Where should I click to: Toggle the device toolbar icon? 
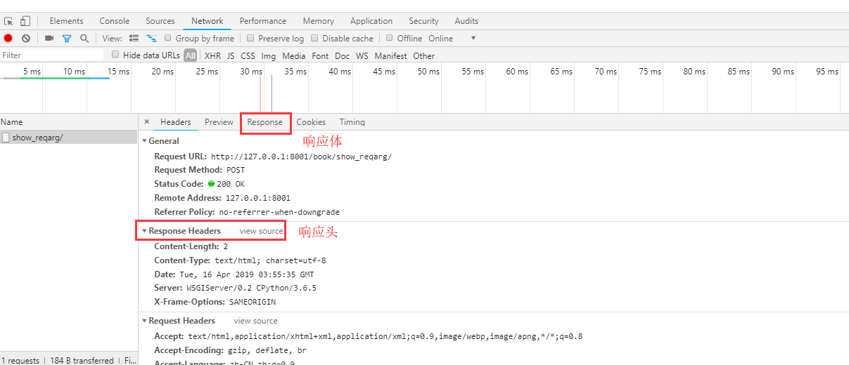coord(25,21)
